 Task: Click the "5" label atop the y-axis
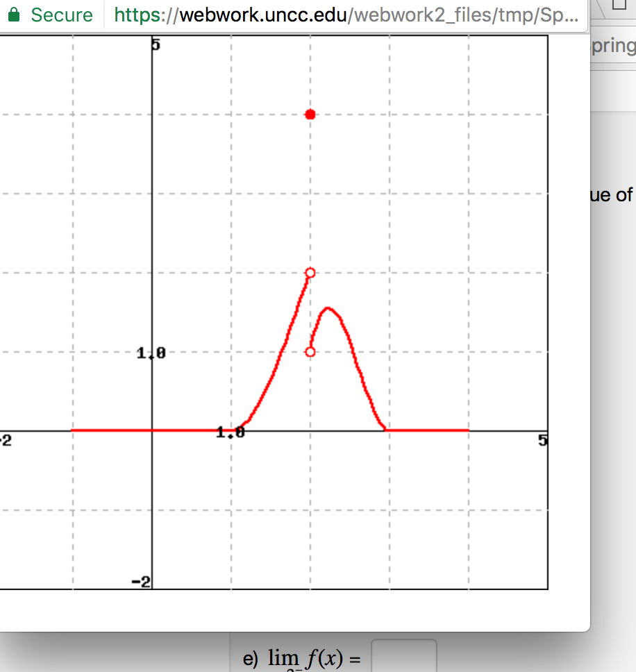click(156, 45)
